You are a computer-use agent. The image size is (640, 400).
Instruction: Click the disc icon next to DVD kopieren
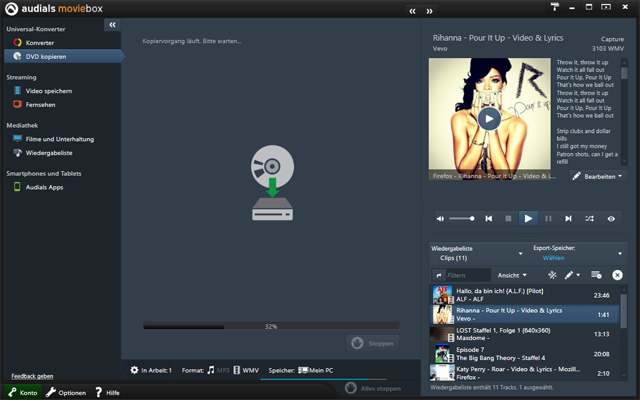17,56
